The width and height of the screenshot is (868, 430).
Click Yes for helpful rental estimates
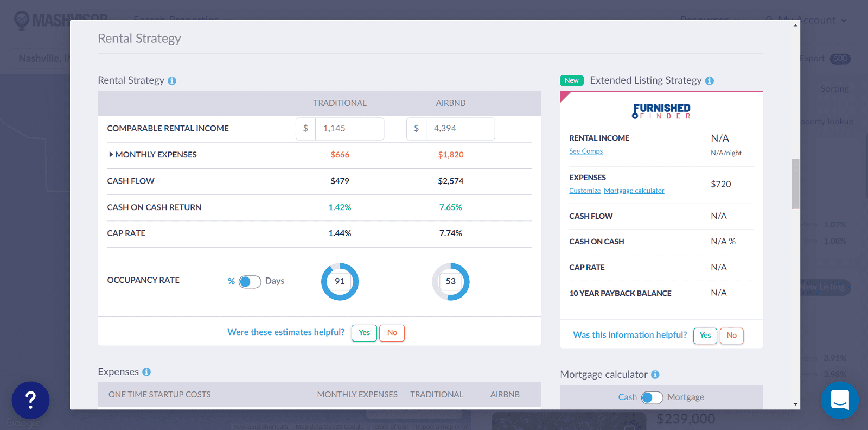coord(364,333)
